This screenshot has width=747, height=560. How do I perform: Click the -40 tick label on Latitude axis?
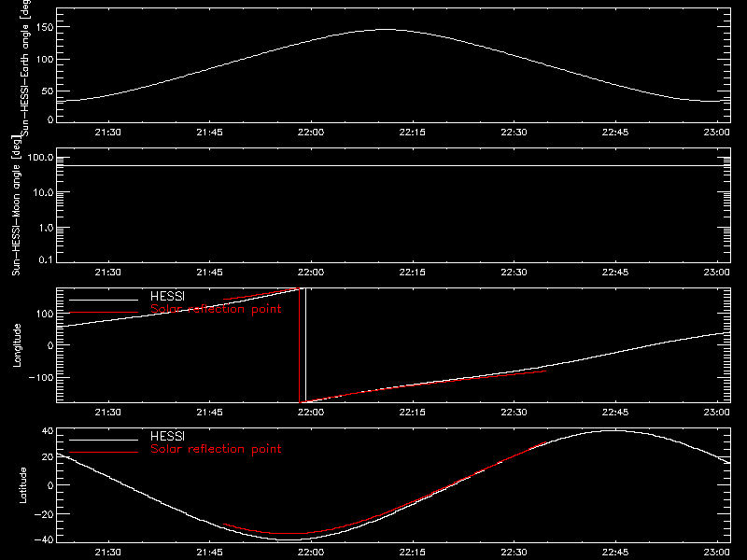click(45, 540)
